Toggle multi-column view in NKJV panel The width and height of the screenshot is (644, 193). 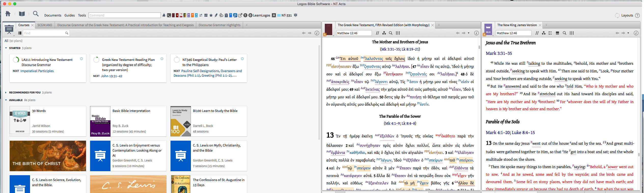point(572,33)
